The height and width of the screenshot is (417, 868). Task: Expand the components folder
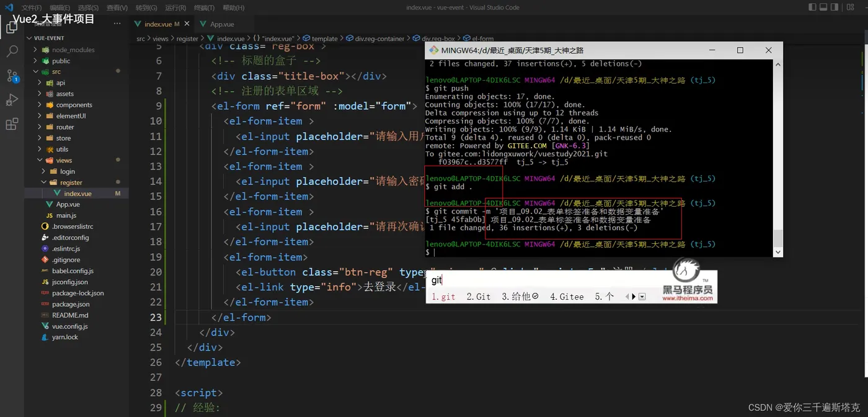40,105
